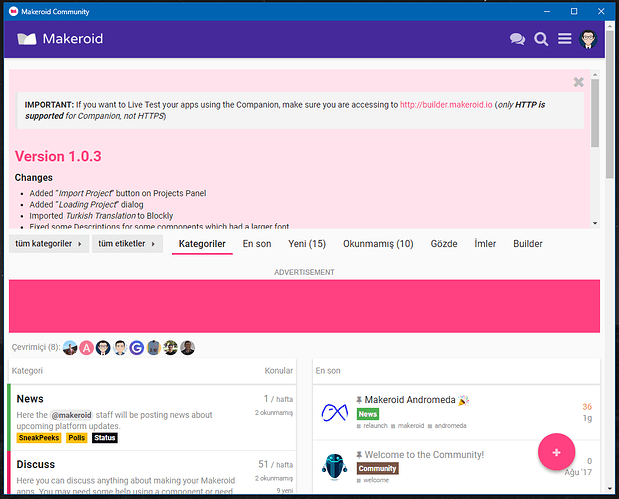Select the Yeni (15) tab

[307, 244]
